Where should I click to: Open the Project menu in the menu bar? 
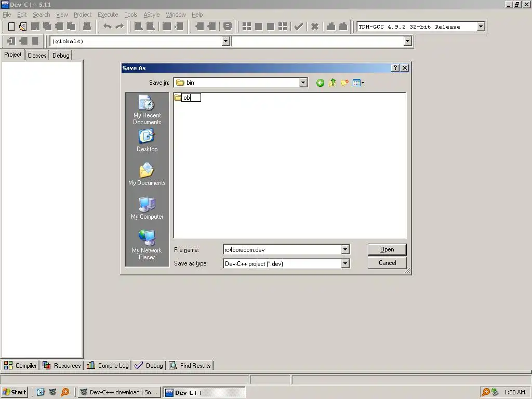(x=83, y=15)
